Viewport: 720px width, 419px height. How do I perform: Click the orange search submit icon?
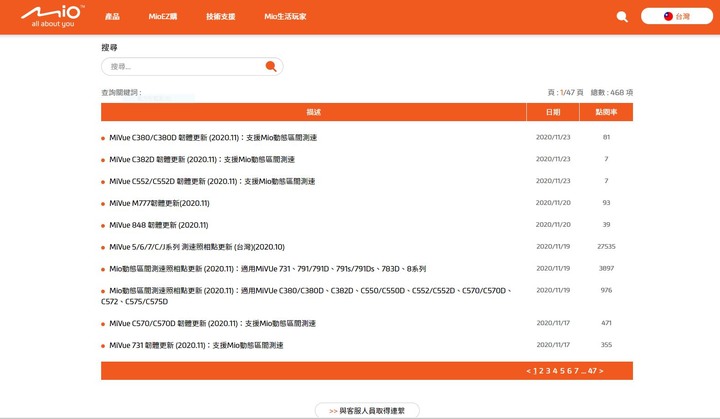click(271, 67)
